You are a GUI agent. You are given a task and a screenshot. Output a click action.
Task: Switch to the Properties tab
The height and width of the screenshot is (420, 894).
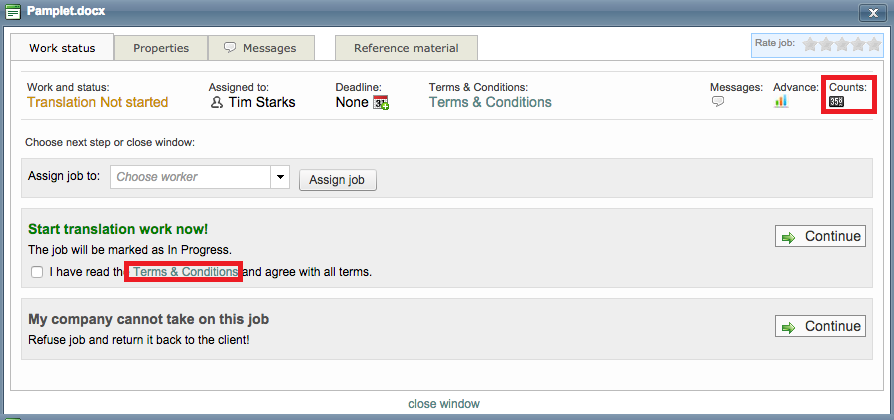pos(161,48)
